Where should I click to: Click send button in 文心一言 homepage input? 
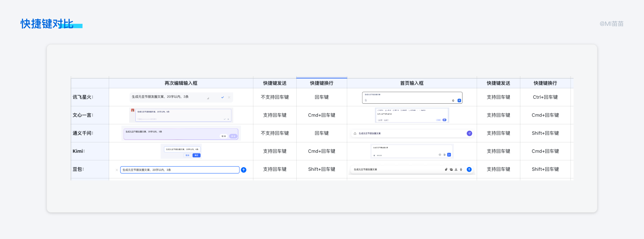[x=444, y=120]
